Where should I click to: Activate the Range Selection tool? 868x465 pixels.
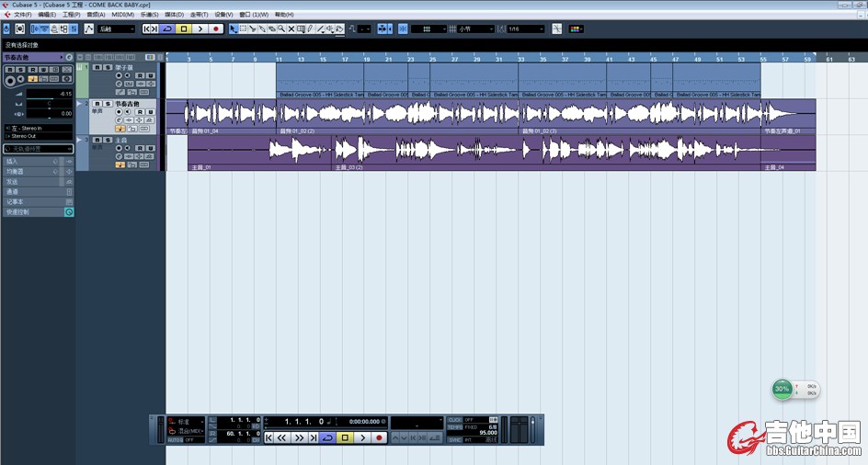tap(242, 29)
